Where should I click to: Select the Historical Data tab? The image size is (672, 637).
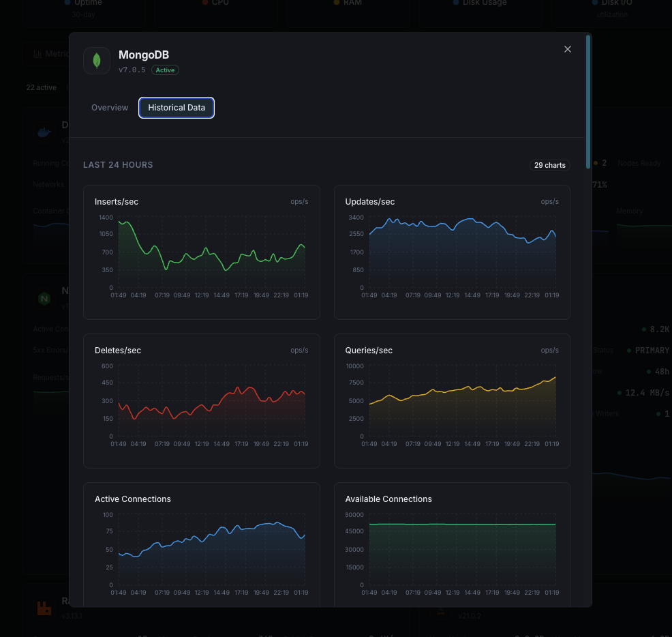point(176,107)
